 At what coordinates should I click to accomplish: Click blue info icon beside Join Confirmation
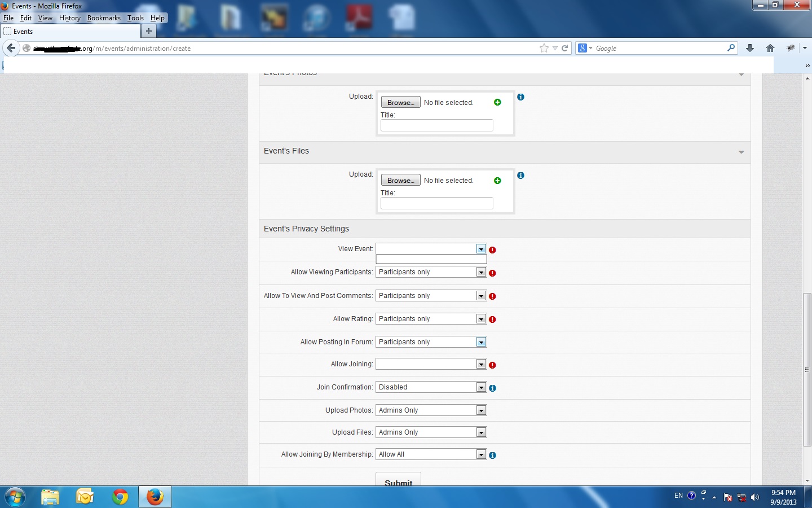pos(492,388)
